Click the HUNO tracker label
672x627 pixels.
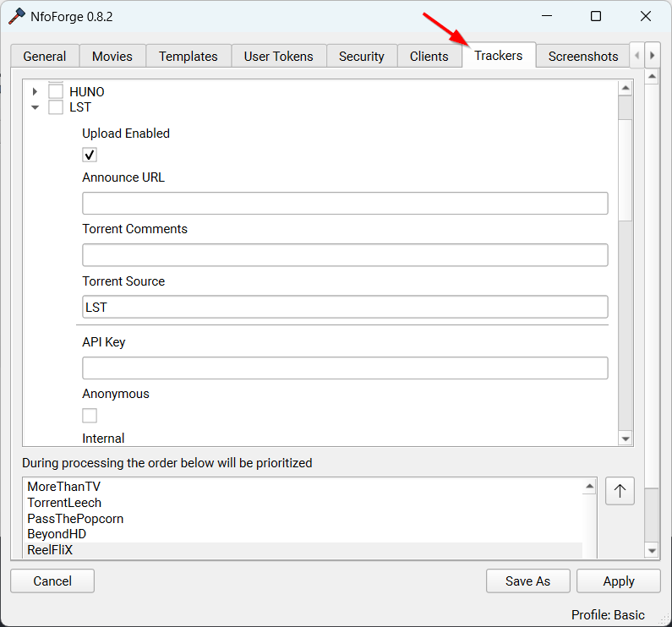87,92
